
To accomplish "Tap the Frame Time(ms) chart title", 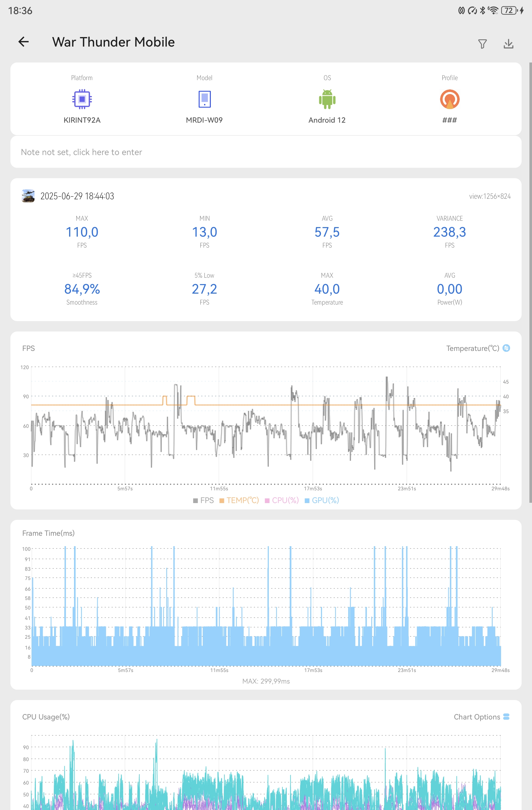I will click(x=48, y=533).
